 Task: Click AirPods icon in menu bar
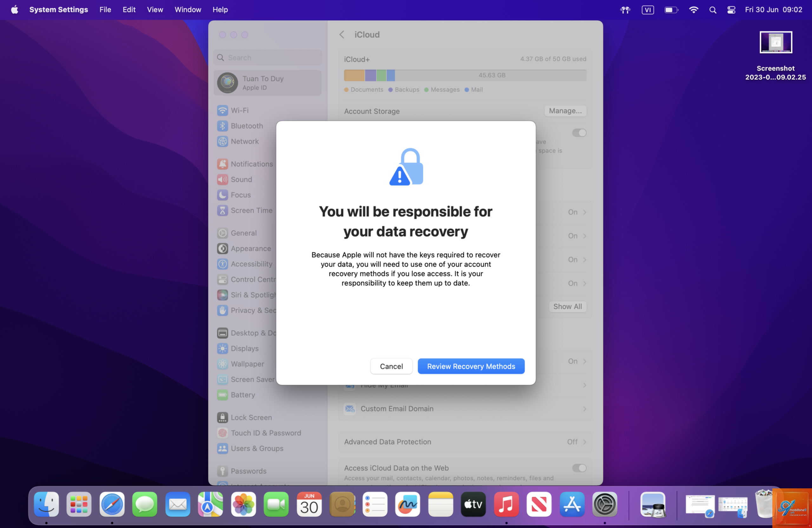click(x=625, y=10)
